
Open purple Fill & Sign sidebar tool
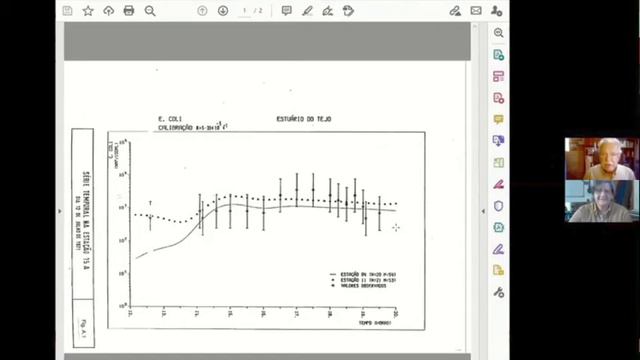tap(498, 249)
